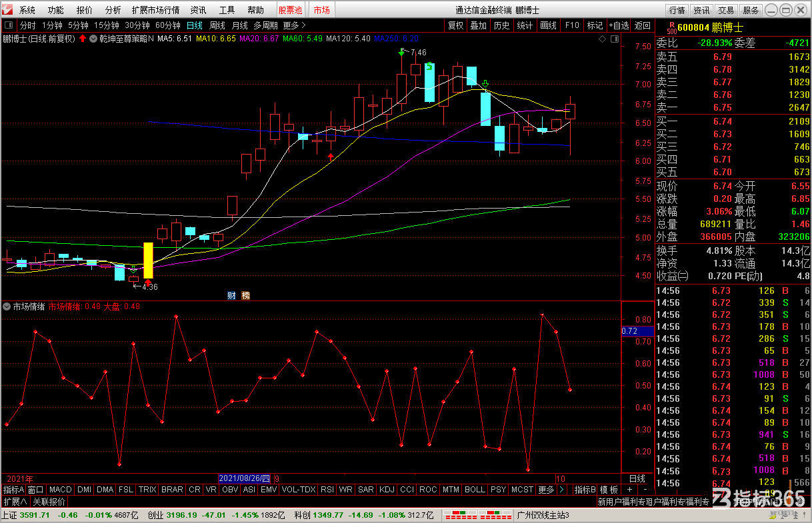
Task: Click the arrow after 更多 in indicator tabs
Action: point(561,490)
